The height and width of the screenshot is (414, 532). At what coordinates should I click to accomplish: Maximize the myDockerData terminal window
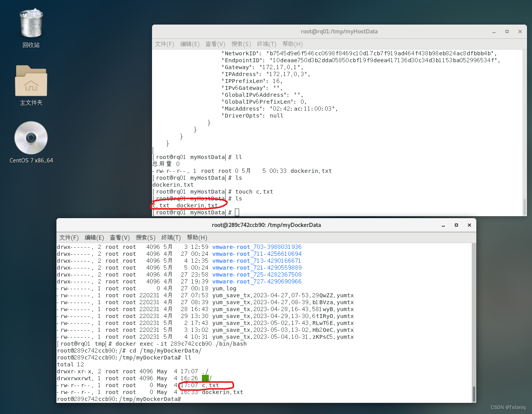(456, 225)
